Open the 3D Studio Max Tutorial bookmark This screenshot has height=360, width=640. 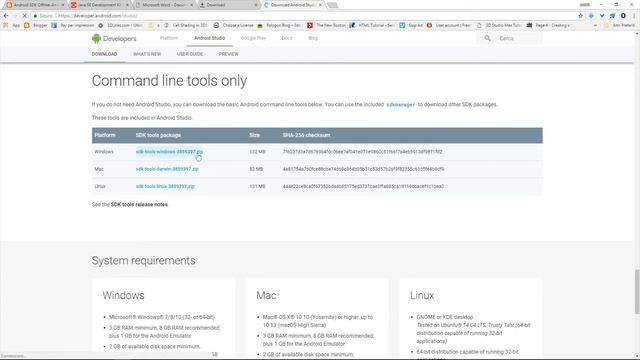tap(499, 25)
